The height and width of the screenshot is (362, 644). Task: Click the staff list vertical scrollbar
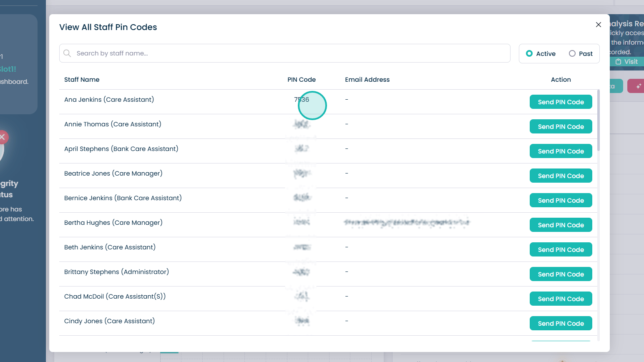tap(599, 120)
